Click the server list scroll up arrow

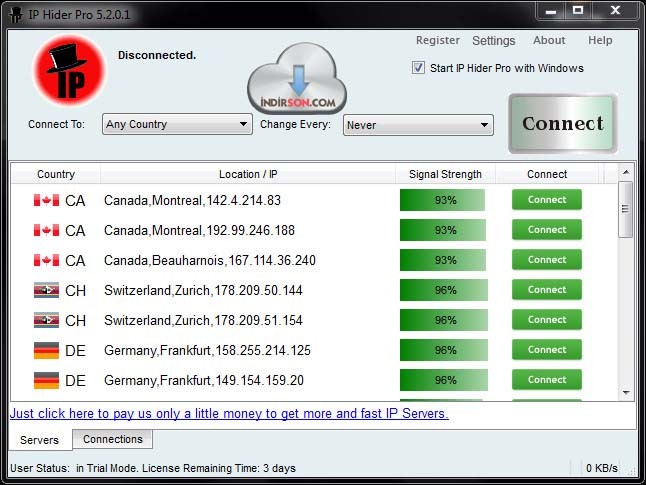[x=626, y=172]
